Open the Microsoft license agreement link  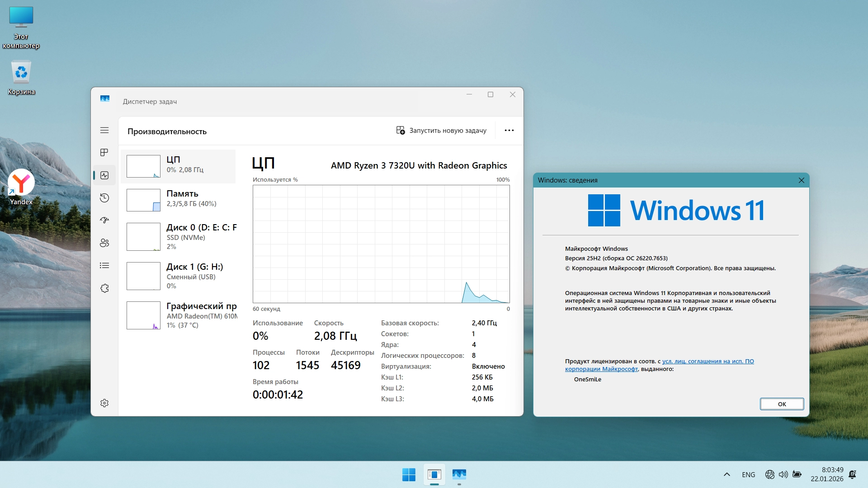pos(708,361)
